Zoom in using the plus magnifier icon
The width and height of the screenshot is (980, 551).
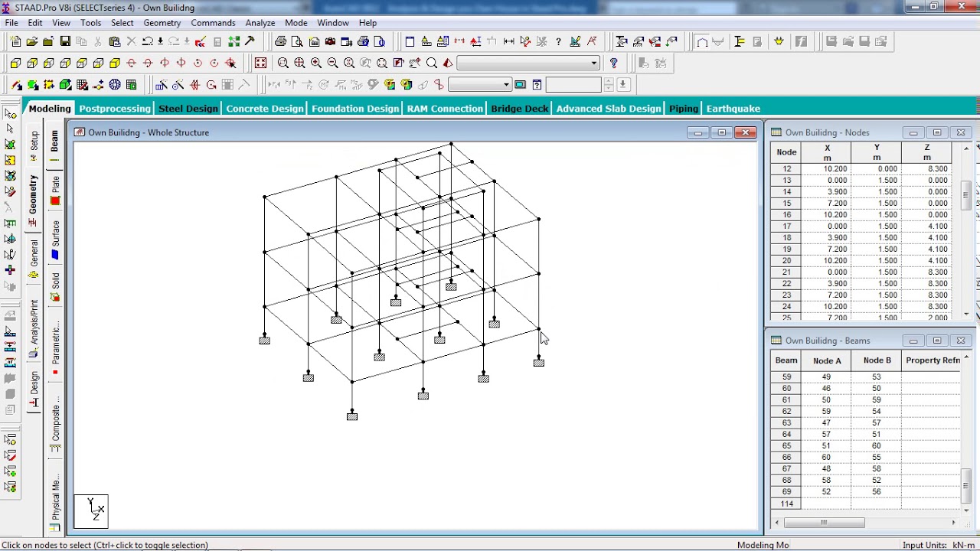pyautogui.click(x=316, y=63)
